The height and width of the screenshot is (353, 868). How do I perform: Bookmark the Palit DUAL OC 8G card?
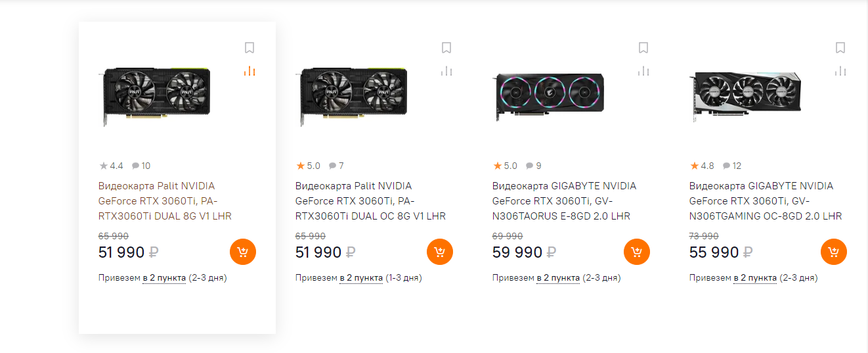446,47
